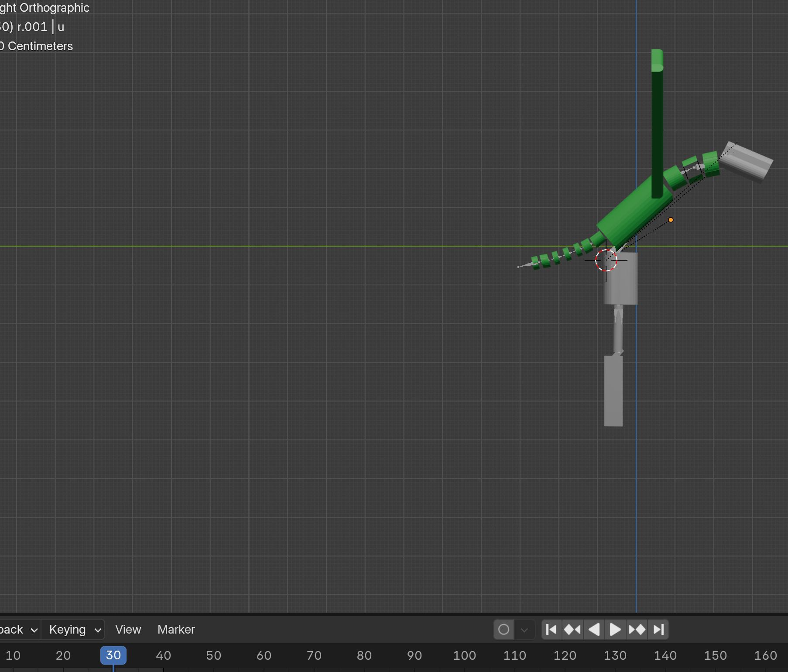The image size is (788, 672).
Task: Jump to end of playback range
Action: pos(658,630)
